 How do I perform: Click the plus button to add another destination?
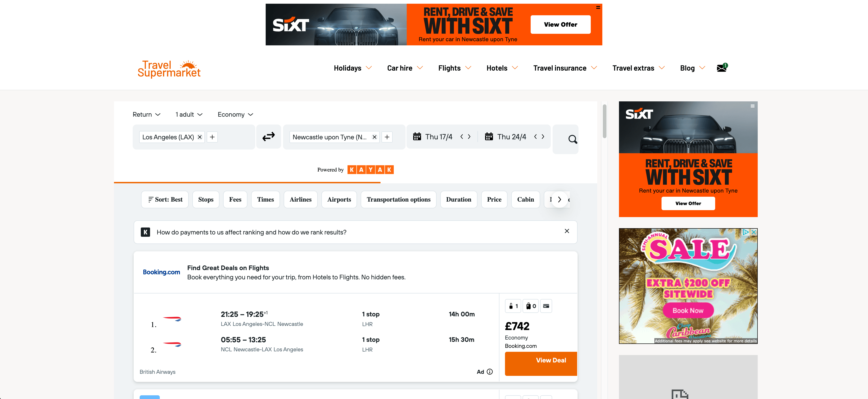click(212, 137)
